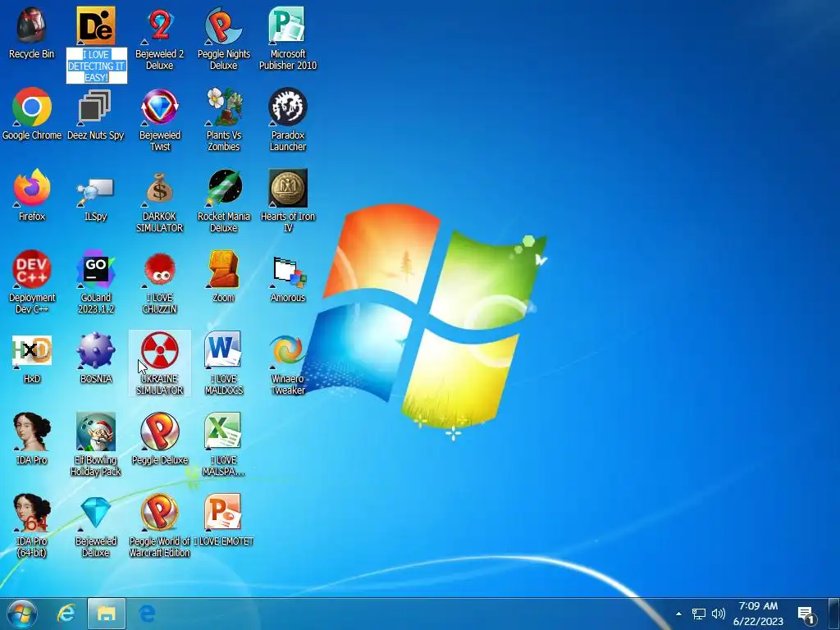Click the Show desktop strip
The height and width of the screenshot is (630, 840).
point(833,614)
